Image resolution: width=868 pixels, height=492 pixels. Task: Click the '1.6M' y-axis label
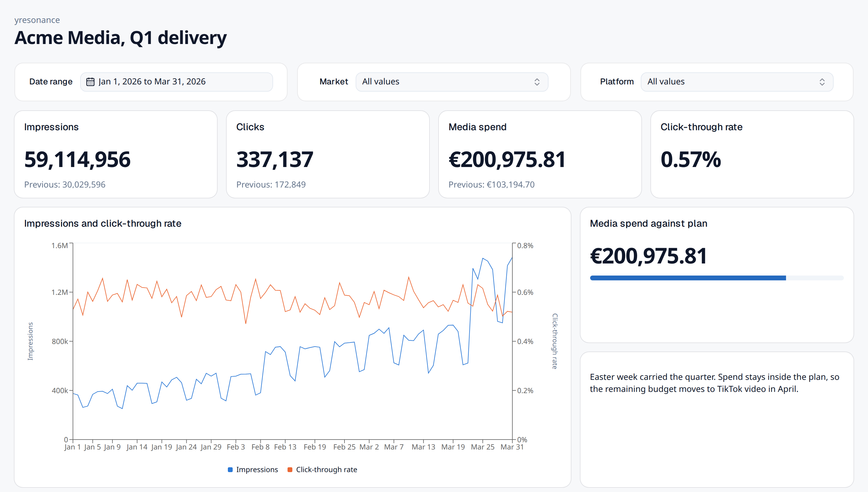click(59, 246)
